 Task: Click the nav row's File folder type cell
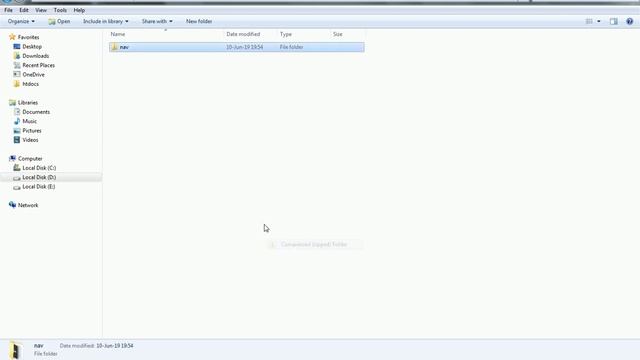tap(291, 47)
